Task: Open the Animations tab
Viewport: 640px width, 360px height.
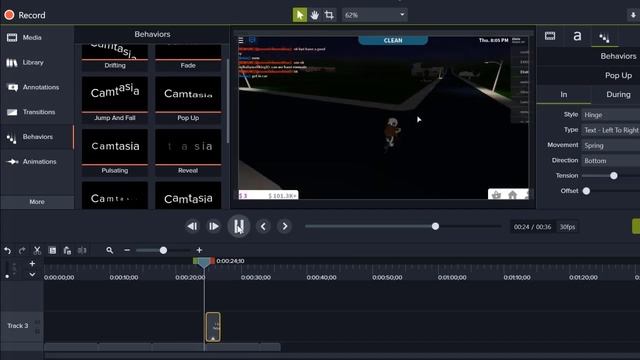Action: click(x=37, y=162)
